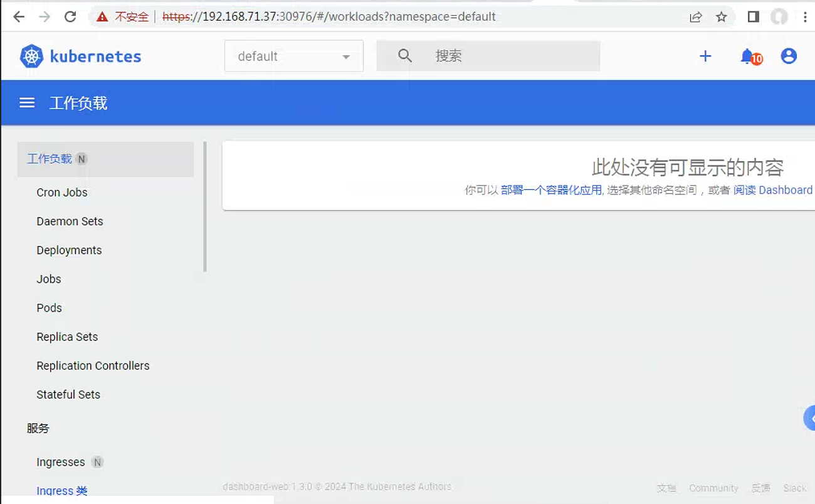Open notifications bell with 10 badge
815x504 pixels.
[x=750, y=57]
